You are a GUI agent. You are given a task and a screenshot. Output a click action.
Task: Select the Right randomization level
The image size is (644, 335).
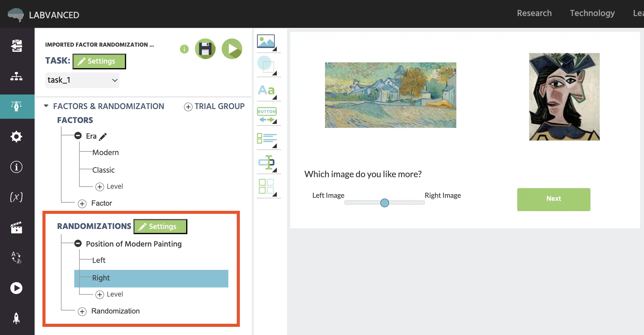click(151, 278)
